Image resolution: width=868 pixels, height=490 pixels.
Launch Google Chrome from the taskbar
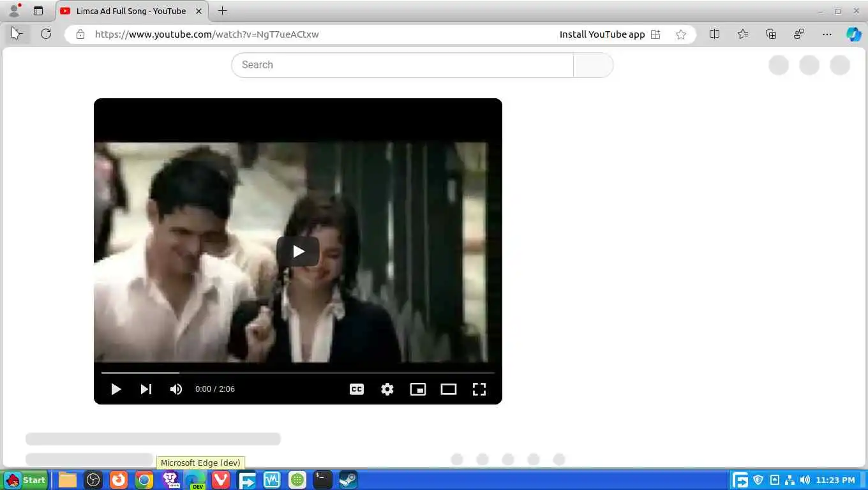click(144, 480)
